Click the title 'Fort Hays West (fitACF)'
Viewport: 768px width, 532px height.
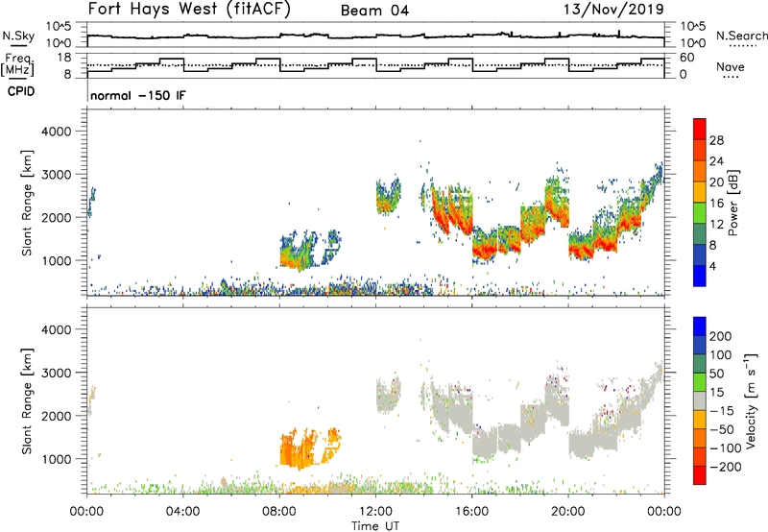188,10
